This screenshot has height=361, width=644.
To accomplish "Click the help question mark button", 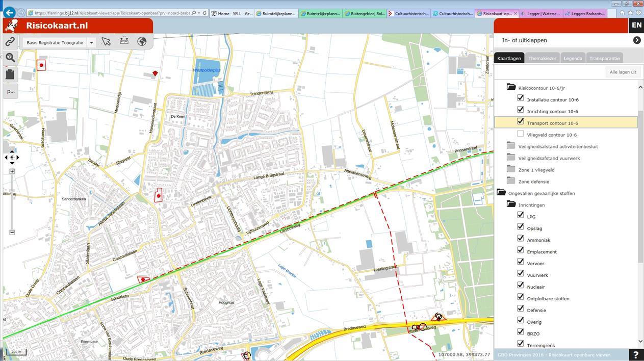I will click(635, 355).
